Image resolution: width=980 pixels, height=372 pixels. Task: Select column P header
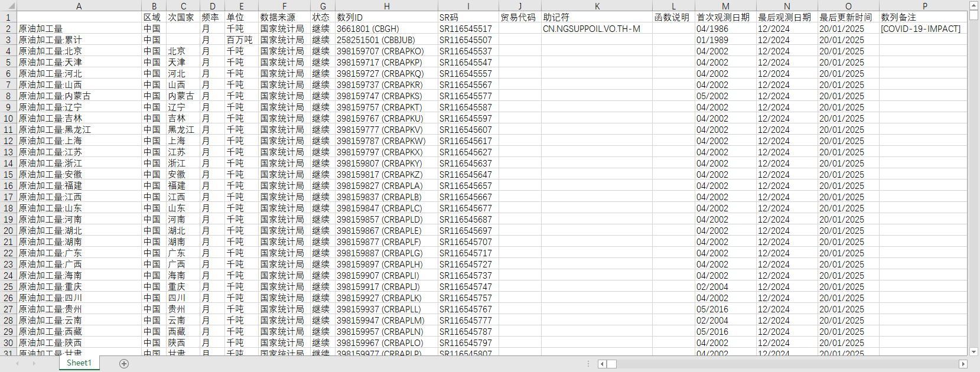coord(924,6)
